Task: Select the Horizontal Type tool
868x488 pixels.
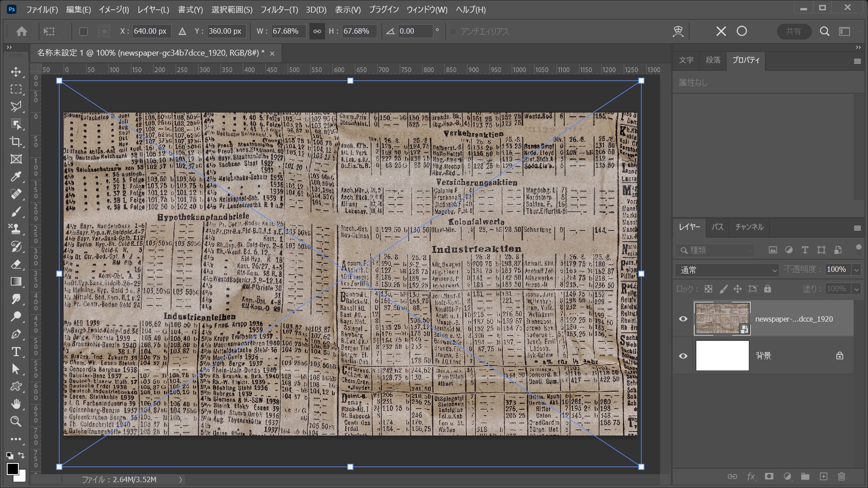Action: (x=16, y=352)
